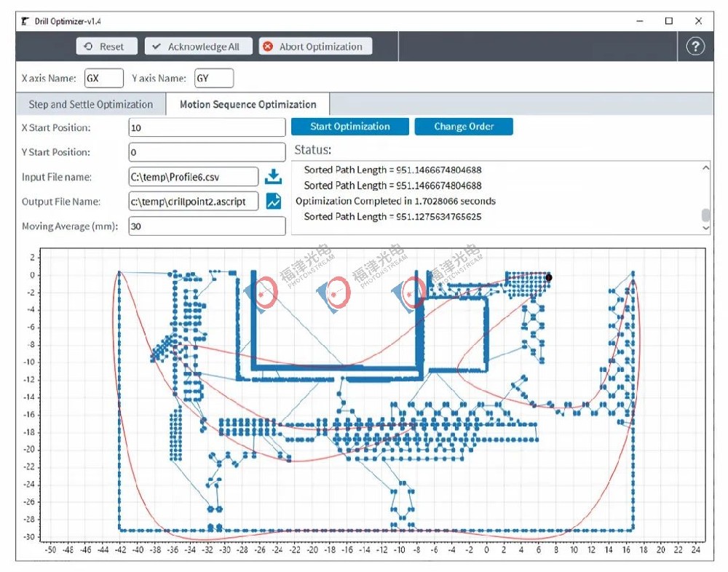Click status log scroll down arrow
Image resolution: width=728 pixels, height=572 pixels.
pyautogui.click(x=705, y=228)
